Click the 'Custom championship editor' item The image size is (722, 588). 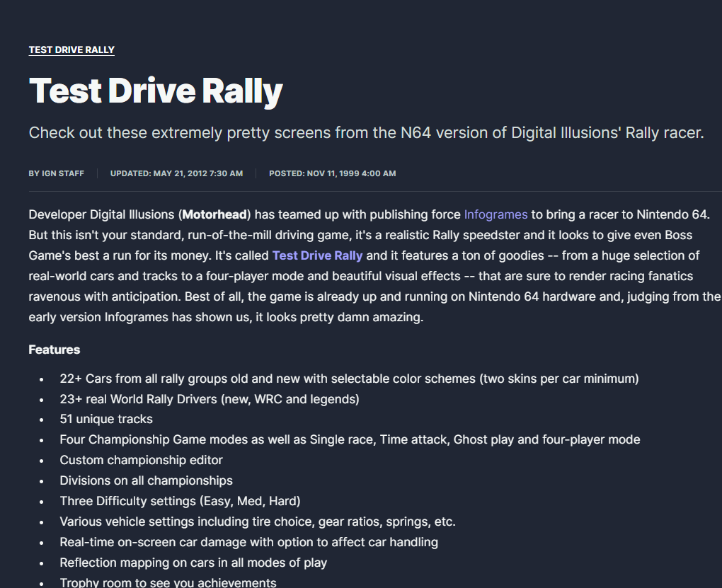141,460
